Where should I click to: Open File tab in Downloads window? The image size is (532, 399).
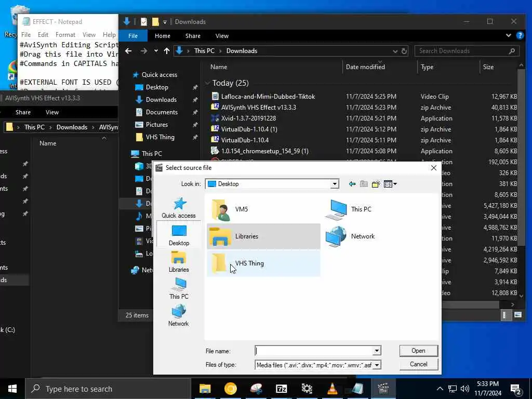[x=133, y=36]
